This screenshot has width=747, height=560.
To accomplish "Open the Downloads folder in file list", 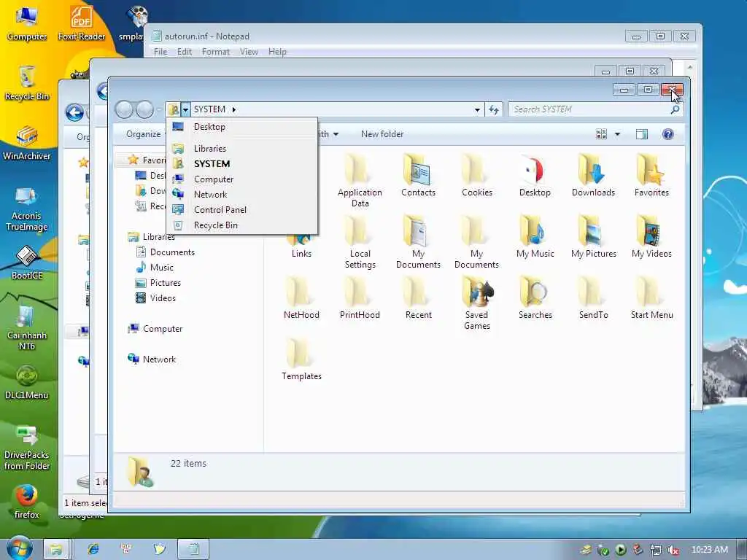I will 593,175.
